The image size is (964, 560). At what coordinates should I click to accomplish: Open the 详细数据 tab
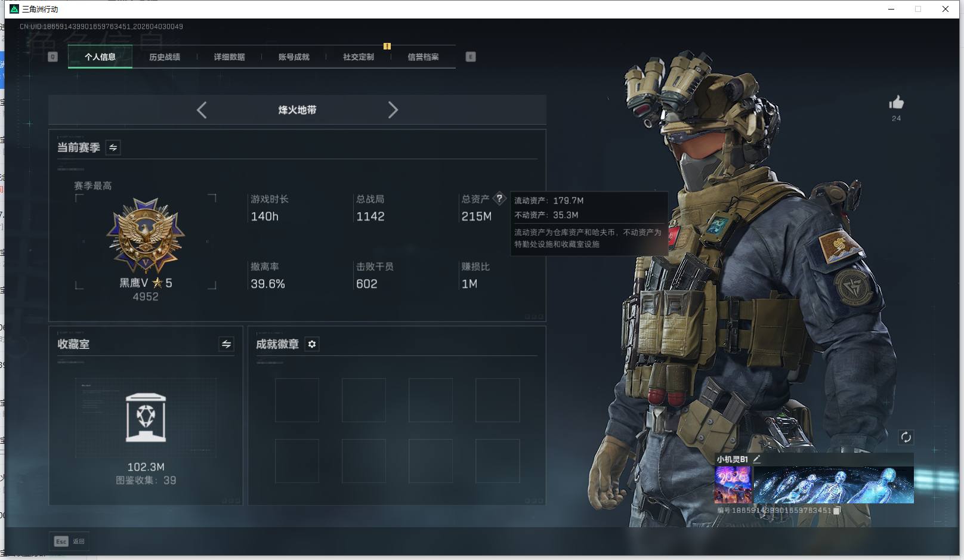[230, 57]
